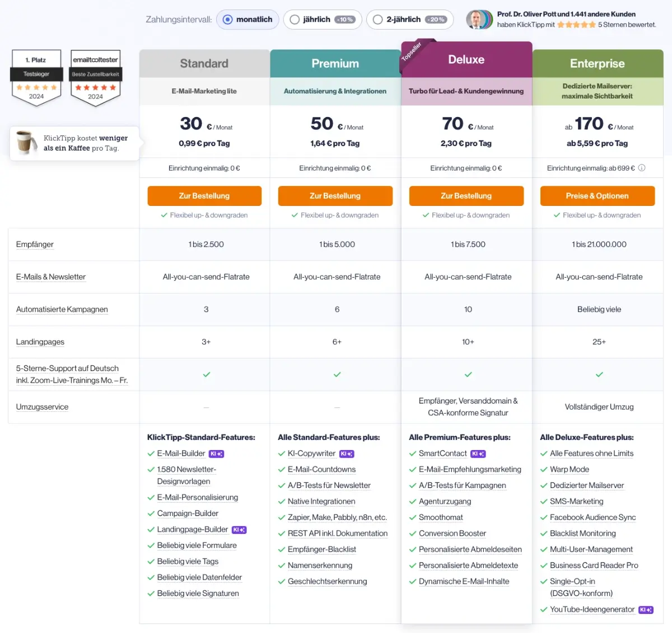The width and height of the screenshot is (672, 633).
Task: Click the five star rating icons
Action: point(577,25)
